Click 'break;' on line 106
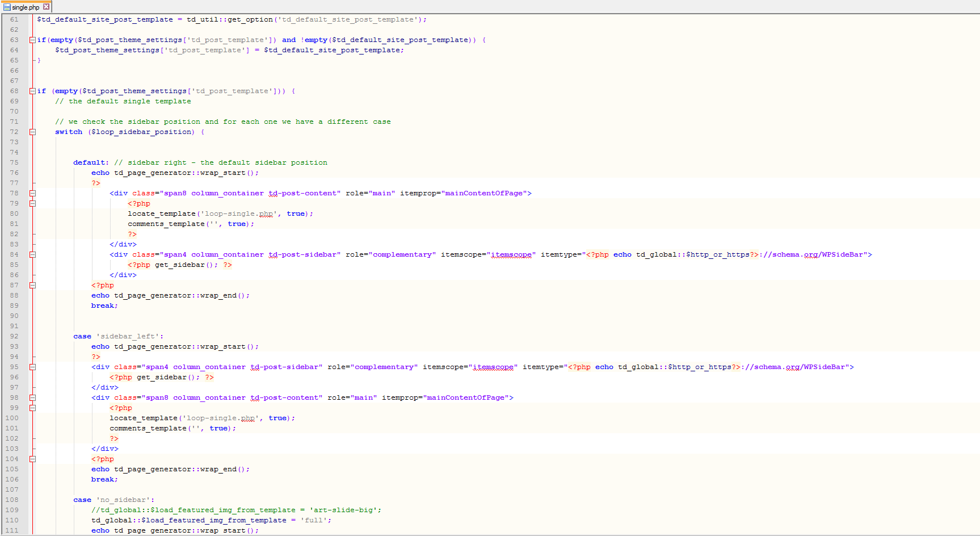 pyautogui.click(x=104, y=479)
